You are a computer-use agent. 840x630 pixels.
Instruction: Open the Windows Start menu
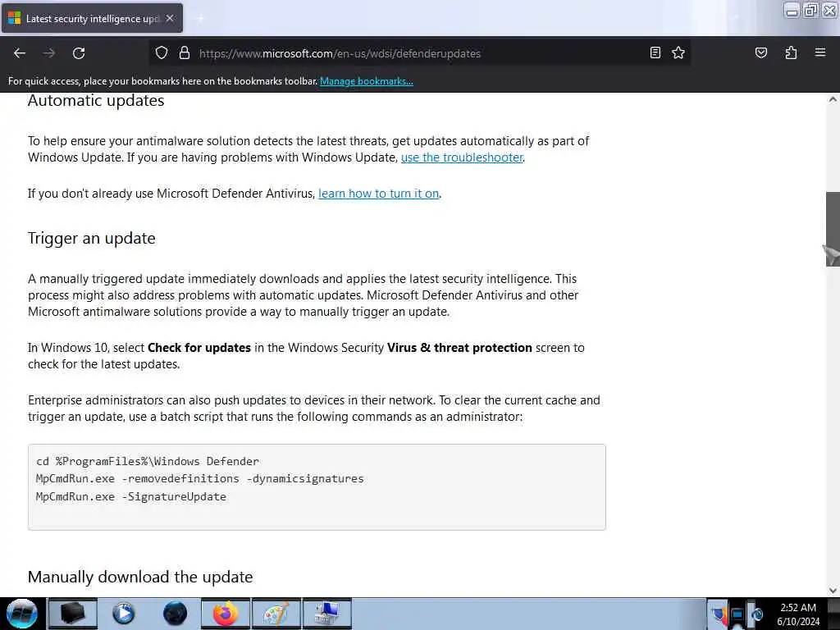coord(22,614)
